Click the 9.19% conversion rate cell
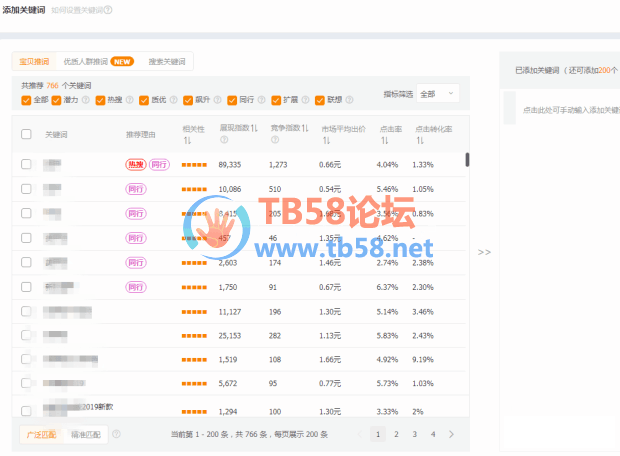This screenshot has height=456, width=620. 423,360
